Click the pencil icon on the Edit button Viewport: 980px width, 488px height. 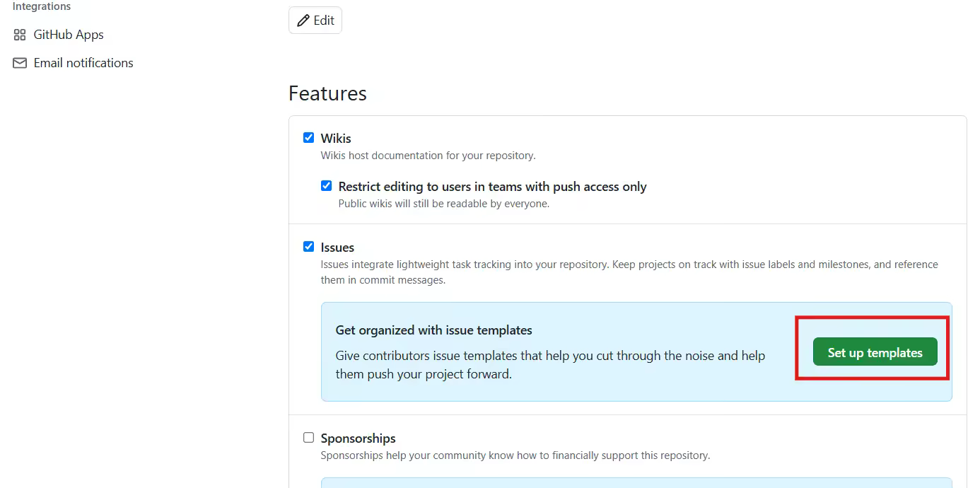pos(303,21)
